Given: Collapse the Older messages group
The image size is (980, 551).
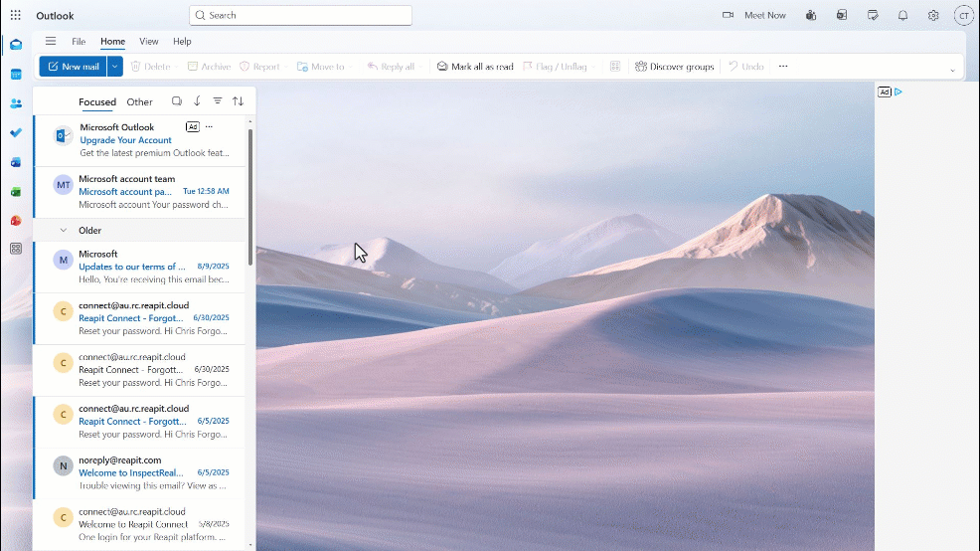Looking at the screenshot, I should pos(64,230).
